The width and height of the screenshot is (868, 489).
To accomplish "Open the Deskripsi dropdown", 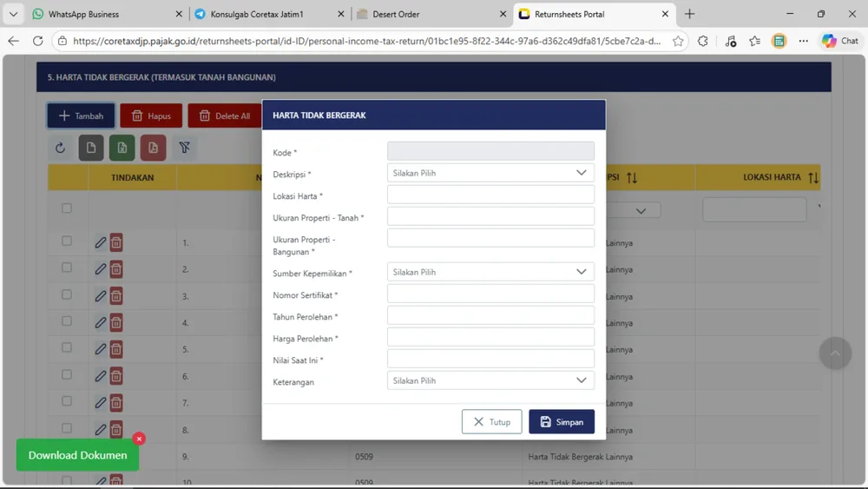I will (490, 173).
